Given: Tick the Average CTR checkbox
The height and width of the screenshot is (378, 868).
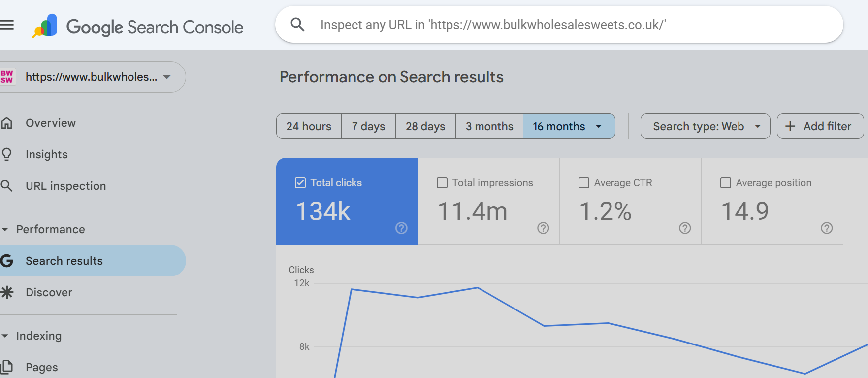Looking at the screenshot, I should [584, 183].
